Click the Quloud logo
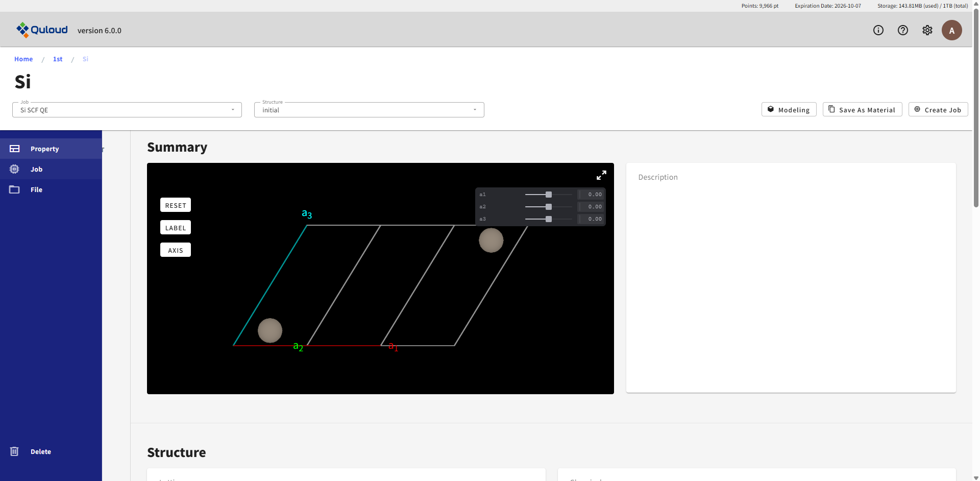 (x=42, y=30)
